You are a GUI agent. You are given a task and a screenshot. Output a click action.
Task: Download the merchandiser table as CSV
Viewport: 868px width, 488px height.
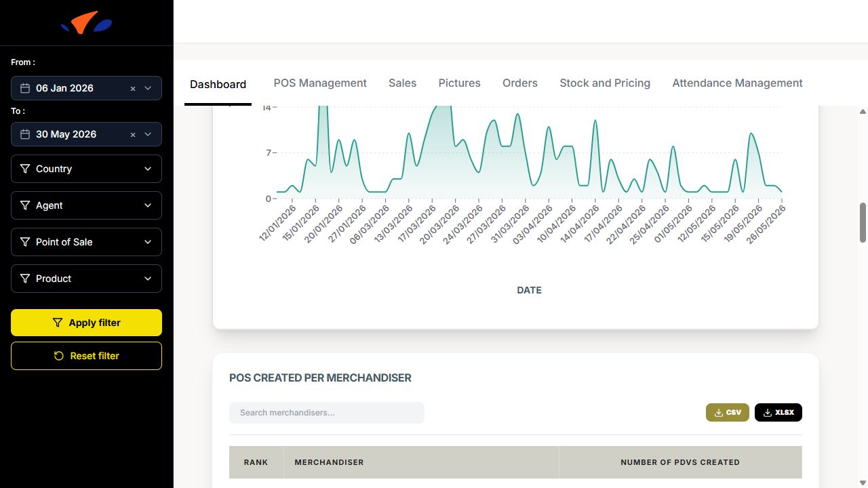(x=728, y=412)
